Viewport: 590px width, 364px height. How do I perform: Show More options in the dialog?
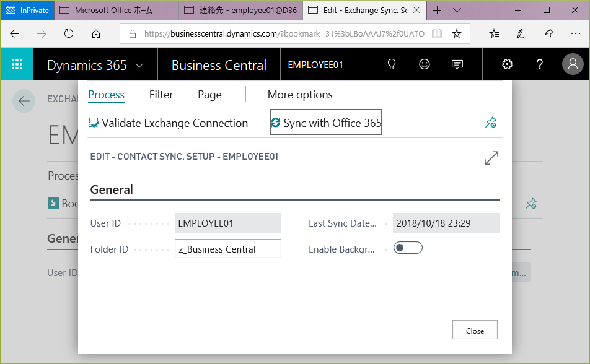(300, 95)
